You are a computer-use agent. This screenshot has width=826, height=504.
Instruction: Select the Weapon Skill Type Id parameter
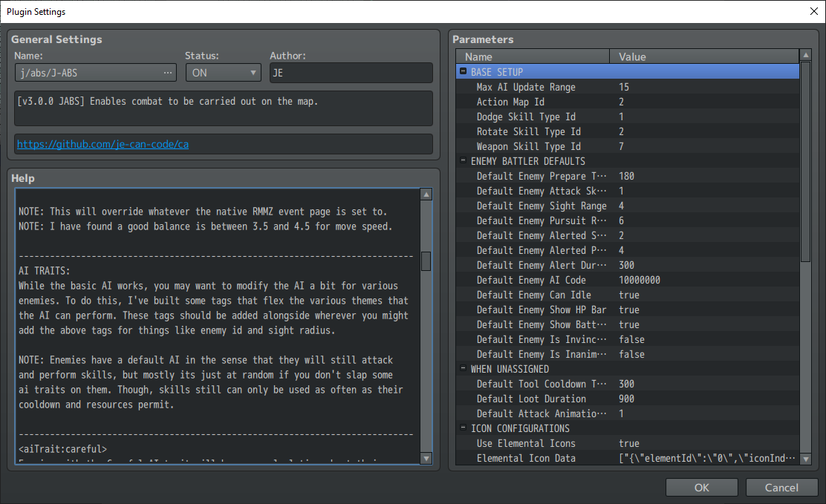(628, 146)
